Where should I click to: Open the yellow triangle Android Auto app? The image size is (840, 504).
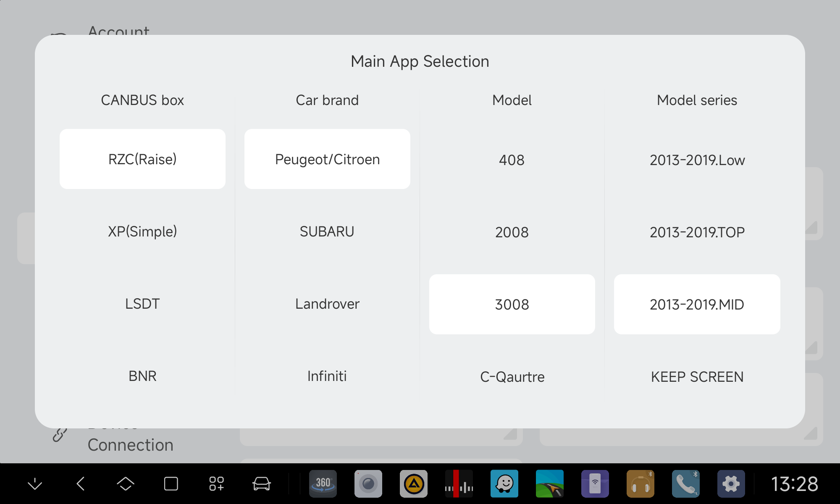click(414, 484)
